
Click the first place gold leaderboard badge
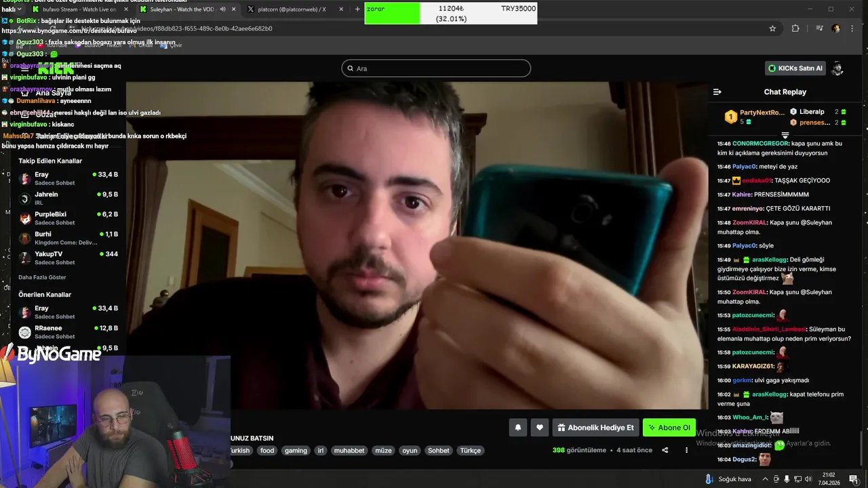(x=731, y=117)
